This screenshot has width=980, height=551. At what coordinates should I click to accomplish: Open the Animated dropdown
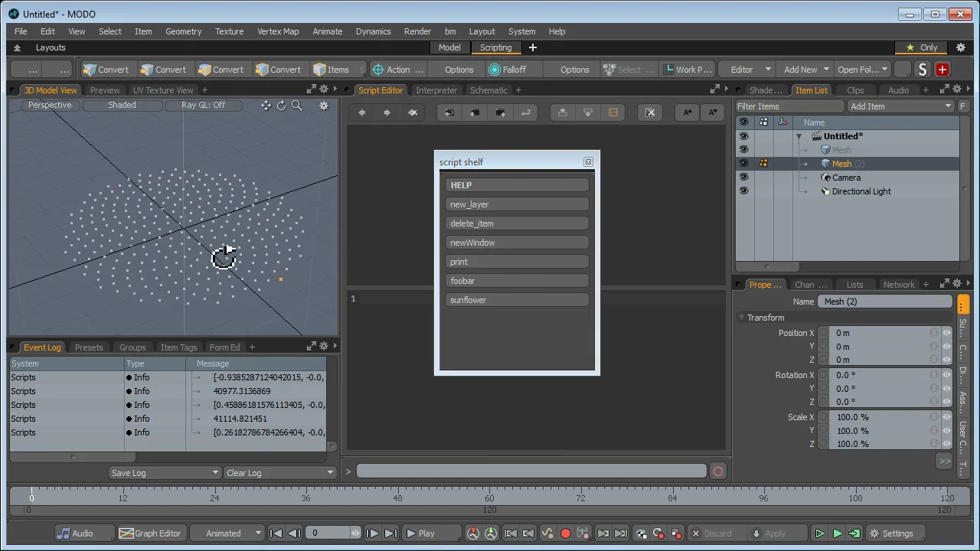(x=227, y=533)
